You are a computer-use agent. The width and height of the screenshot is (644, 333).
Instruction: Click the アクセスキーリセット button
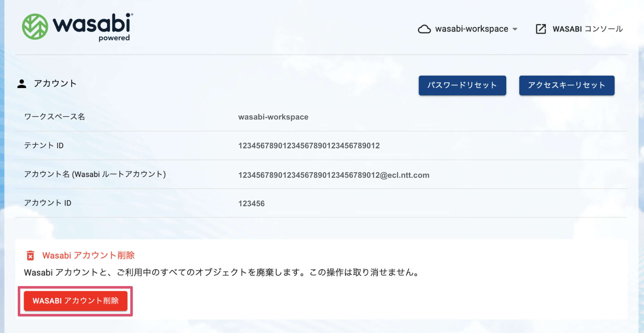(567, 85)
